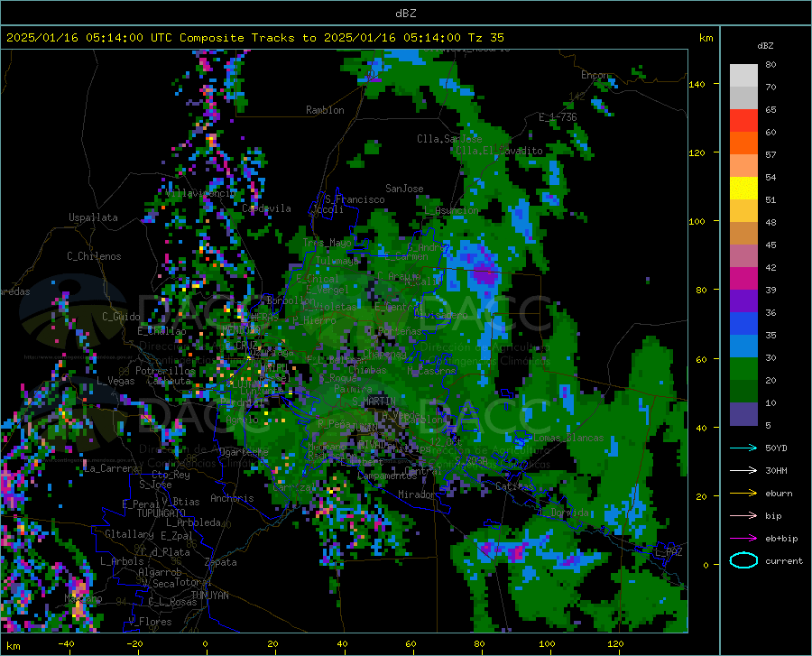Click the 'Capdevila' map label
This screenshot has width=812, height=656.
pos(266,208)
